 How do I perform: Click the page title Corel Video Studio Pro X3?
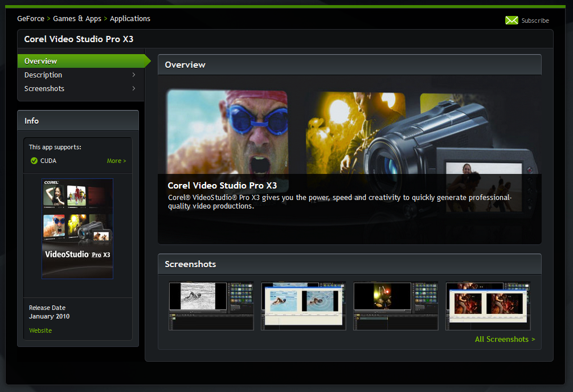(x=79, y=39)
